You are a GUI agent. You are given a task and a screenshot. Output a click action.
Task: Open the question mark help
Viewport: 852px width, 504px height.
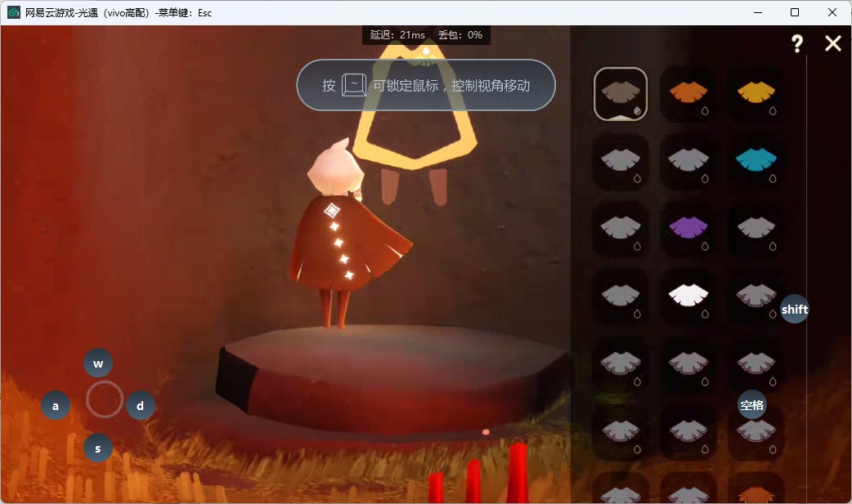pyautogui.click(x=796, y=43)
